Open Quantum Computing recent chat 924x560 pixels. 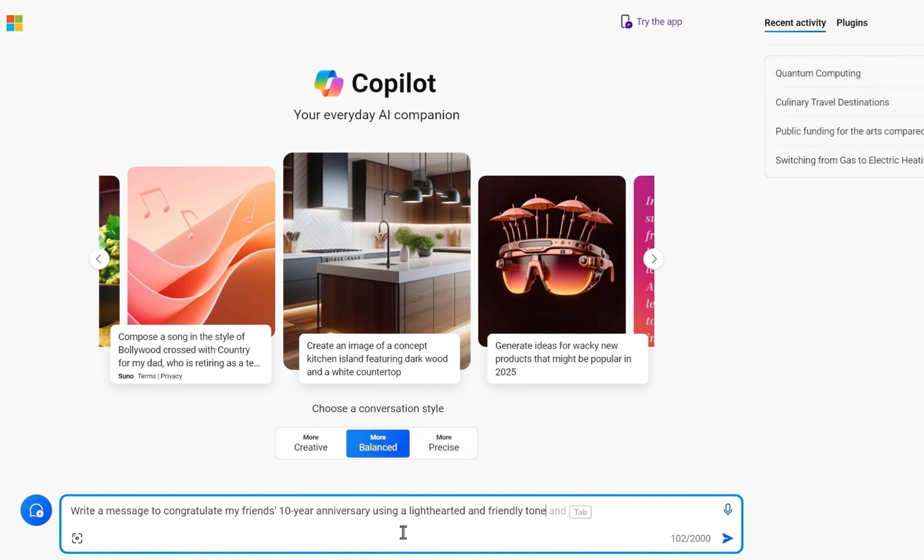818,73
